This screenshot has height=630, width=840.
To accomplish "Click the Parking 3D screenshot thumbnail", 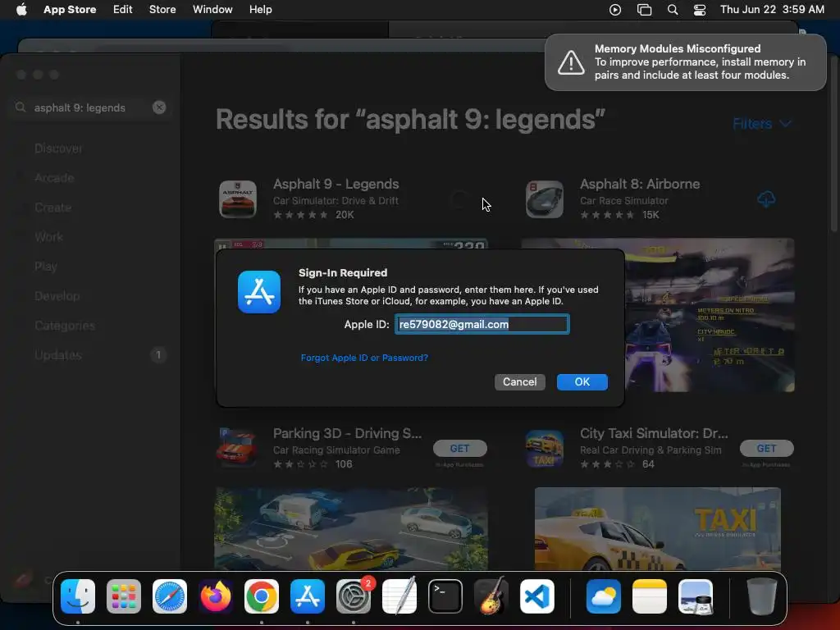I will tap(351, 528).
